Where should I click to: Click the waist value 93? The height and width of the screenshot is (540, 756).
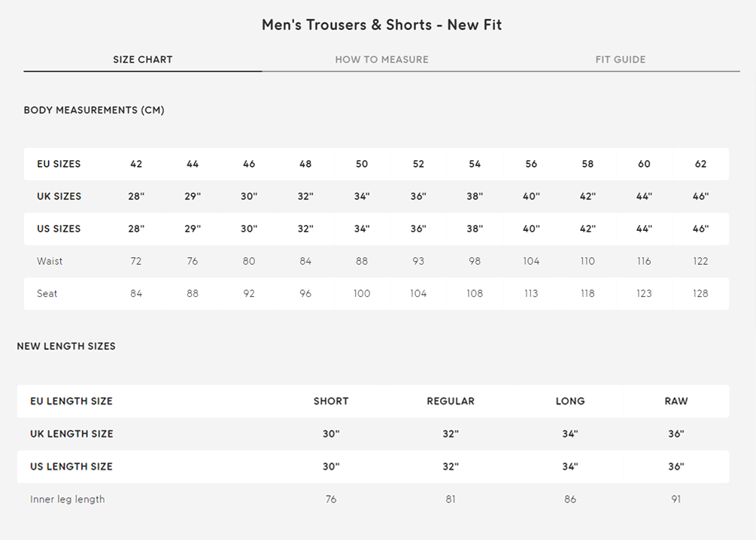[x=418, y=261]
